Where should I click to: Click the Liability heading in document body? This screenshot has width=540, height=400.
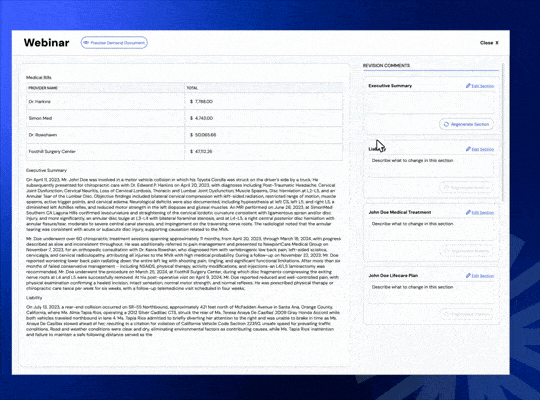point(34,297)
